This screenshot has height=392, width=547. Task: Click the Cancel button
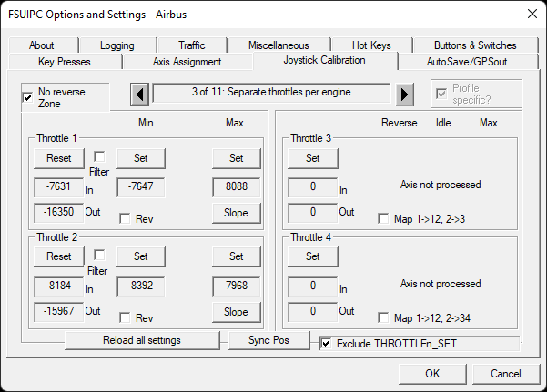click(x=506, y=374)
